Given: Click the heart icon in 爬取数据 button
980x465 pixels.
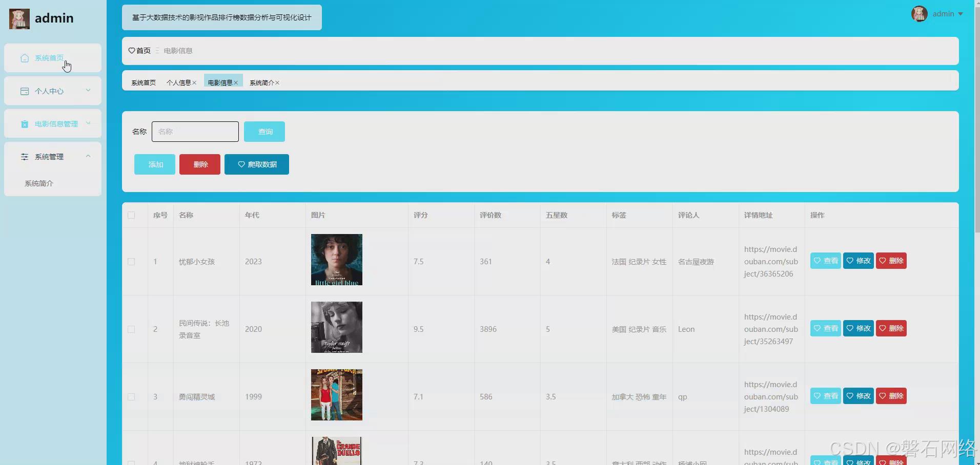Looking at the screenshot, I should (241, 164).
